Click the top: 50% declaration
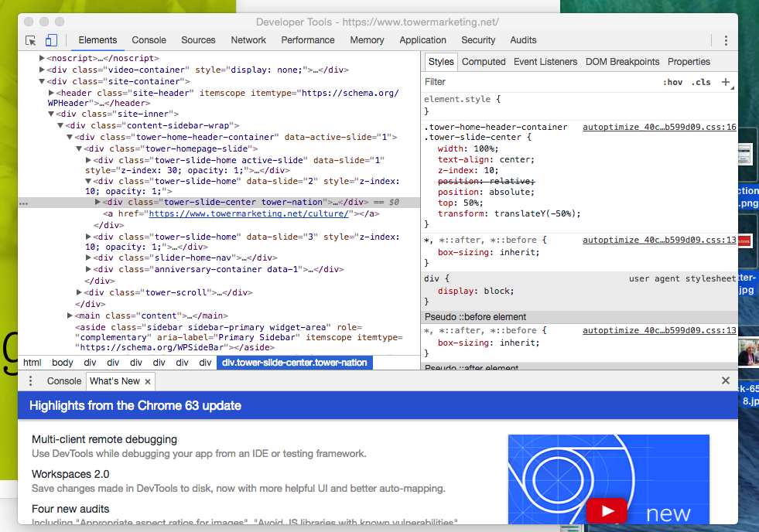 point(460,203)
